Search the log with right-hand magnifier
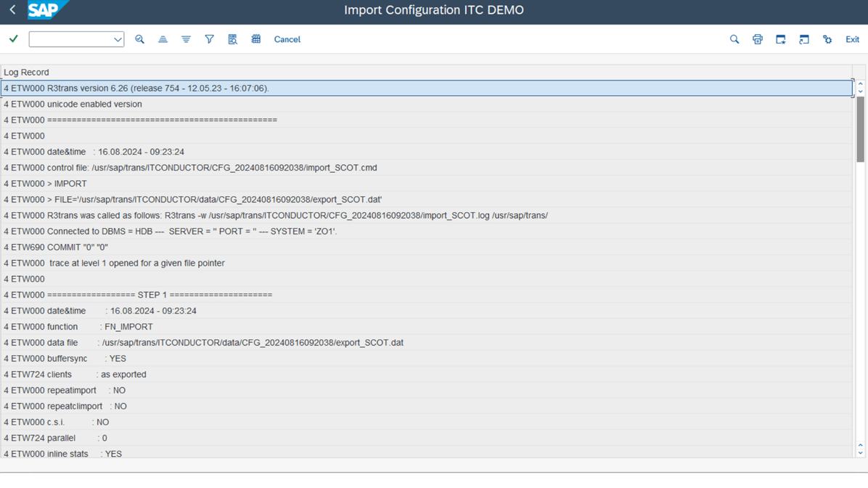The height and width of the screenshot is (488, 868). pyautogui.click(x=734, y=39)
